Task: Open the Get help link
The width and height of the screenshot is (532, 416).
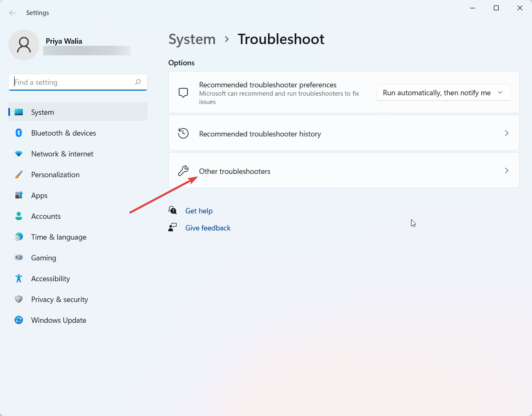Action: coord(199,210)
